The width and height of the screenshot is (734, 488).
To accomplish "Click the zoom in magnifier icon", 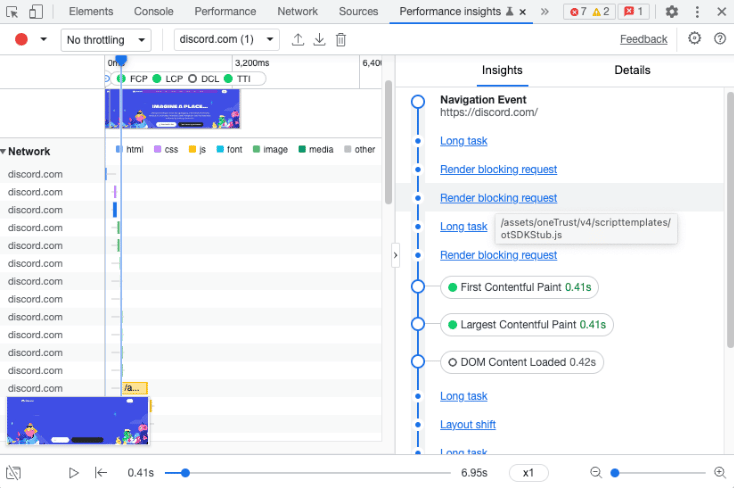I will click(x=719, y=472).
